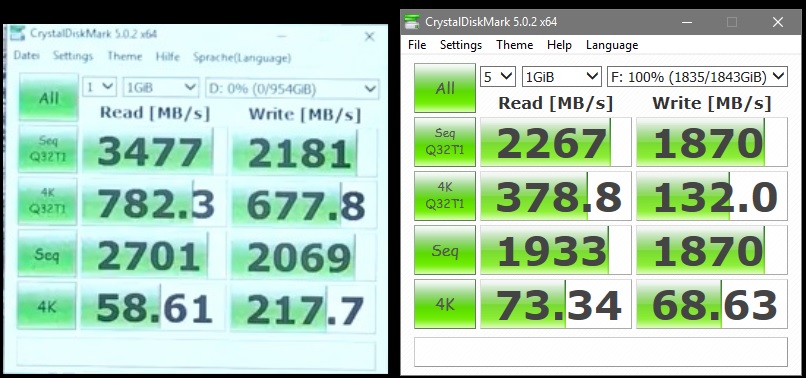Click the empty comment field in left window
Viewport: 806px width, 378px height.
pos(196,353)
